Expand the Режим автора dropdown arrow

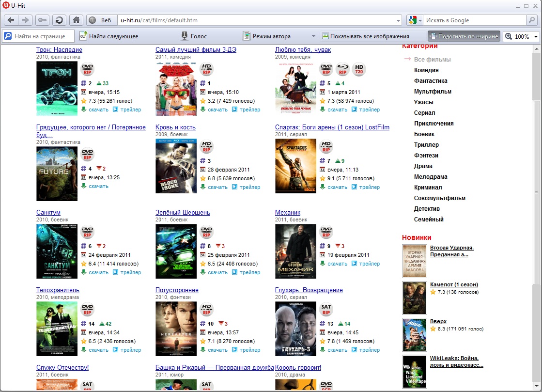[313, 36]
